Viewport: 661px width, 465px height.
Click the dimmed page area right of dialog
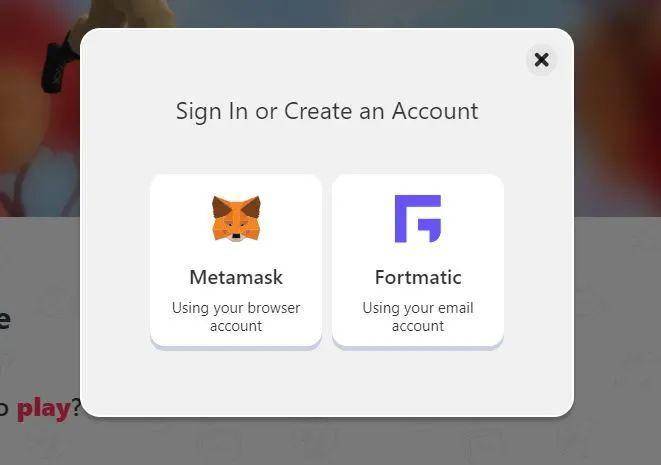[618, 300]
